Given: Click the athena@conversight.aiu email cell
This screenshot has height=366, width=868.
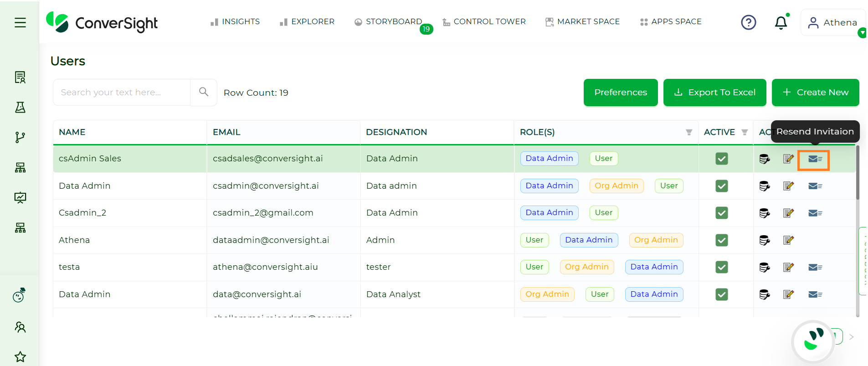Looking at the screenshot, I should tap(283, 267).
